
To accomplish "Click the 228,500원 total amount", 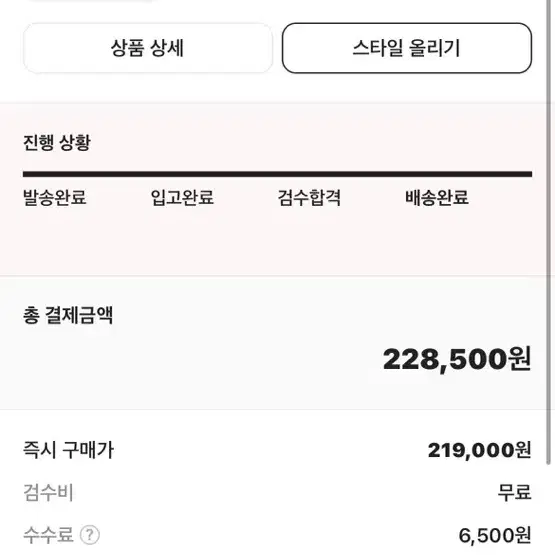I will [457, 359].
